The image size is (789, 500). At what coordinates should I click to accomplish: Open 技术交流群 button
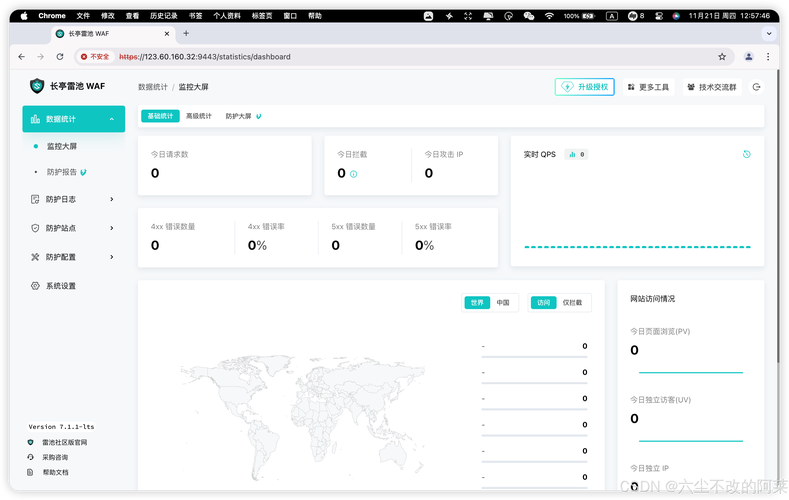pyautogui.click(x=712, y=87)
